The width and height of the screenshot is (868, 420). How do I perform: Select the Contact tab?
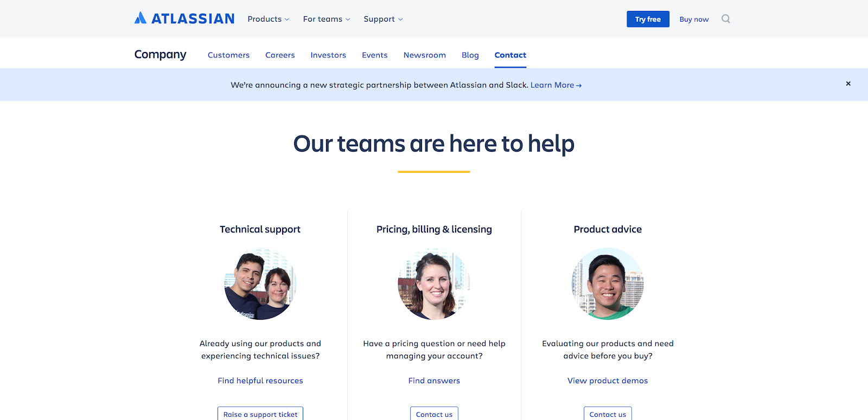click(510, 55)
